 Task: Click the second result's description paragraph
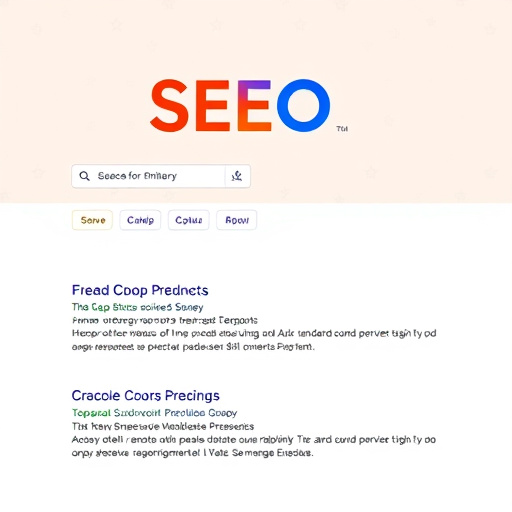coord(254,446)
